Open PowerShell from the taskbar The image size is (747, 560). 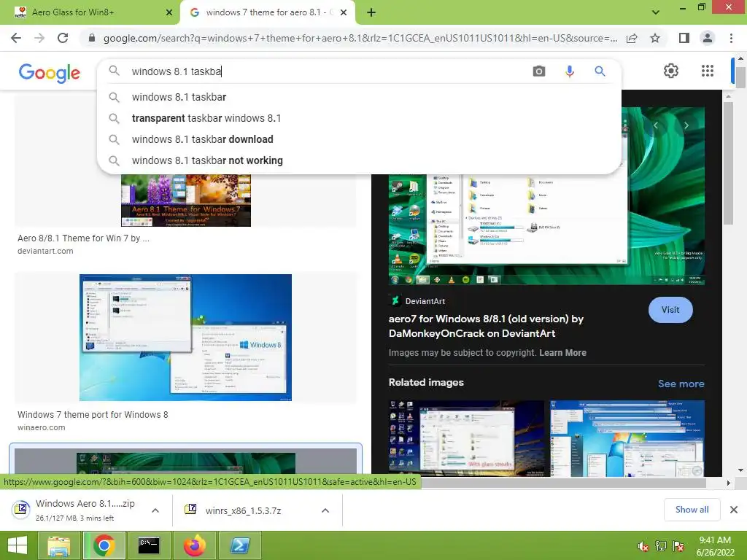(x=239, y=545)
